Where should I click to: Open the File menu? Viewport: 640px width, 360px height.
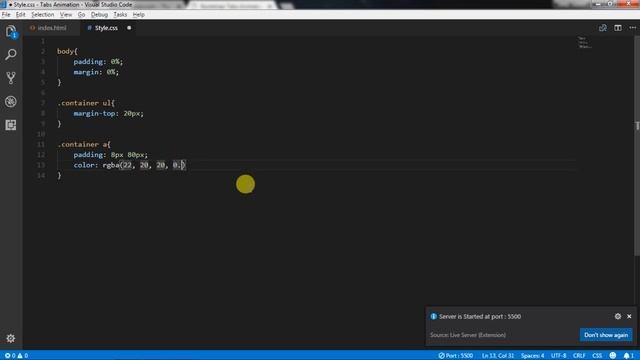click(6, 15)
